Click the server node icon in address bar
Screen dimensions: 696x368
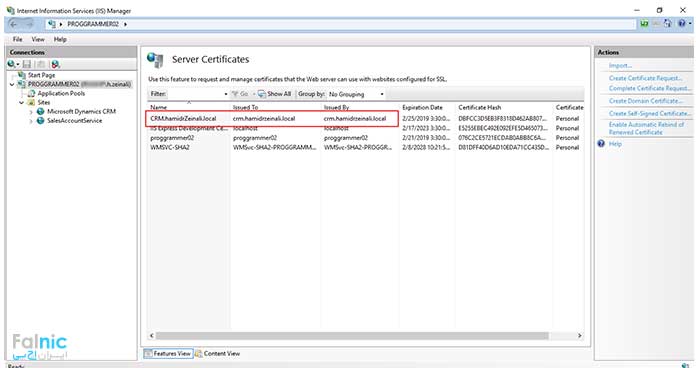point(52,24)
